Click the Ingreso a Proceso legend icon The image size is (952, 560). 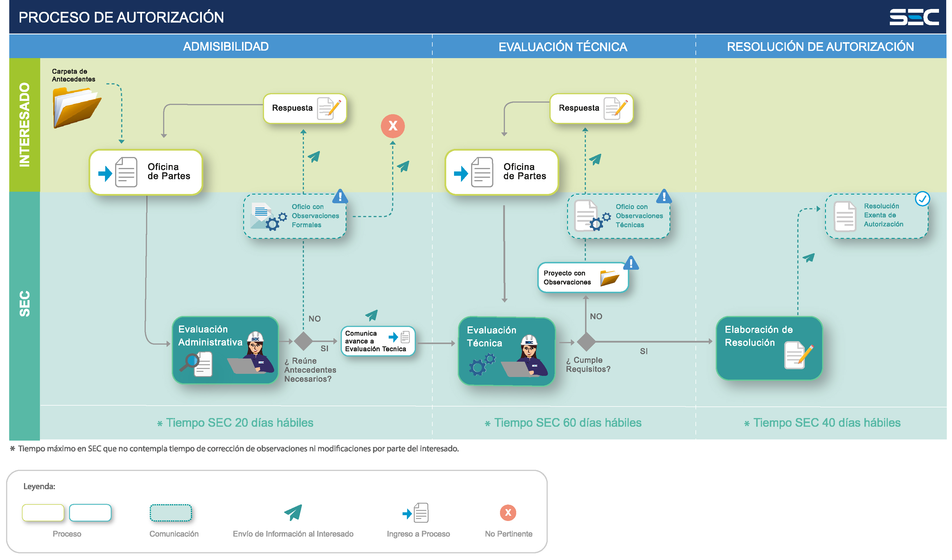(416, 513)
